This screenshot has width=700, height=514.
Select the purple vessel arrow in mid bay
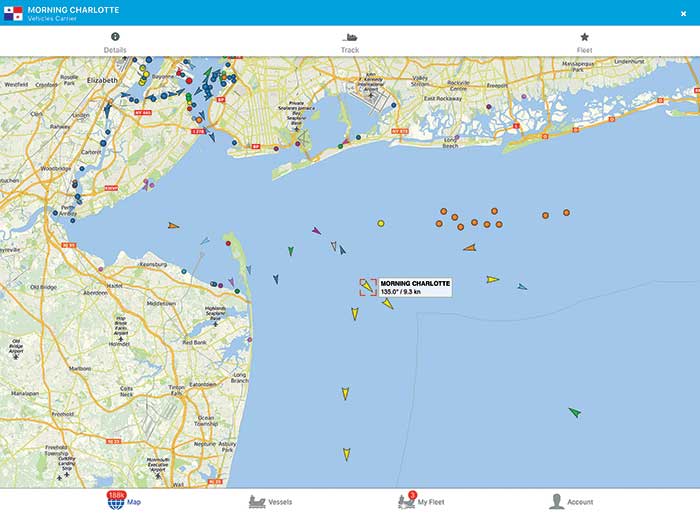(x=316, y=231)
